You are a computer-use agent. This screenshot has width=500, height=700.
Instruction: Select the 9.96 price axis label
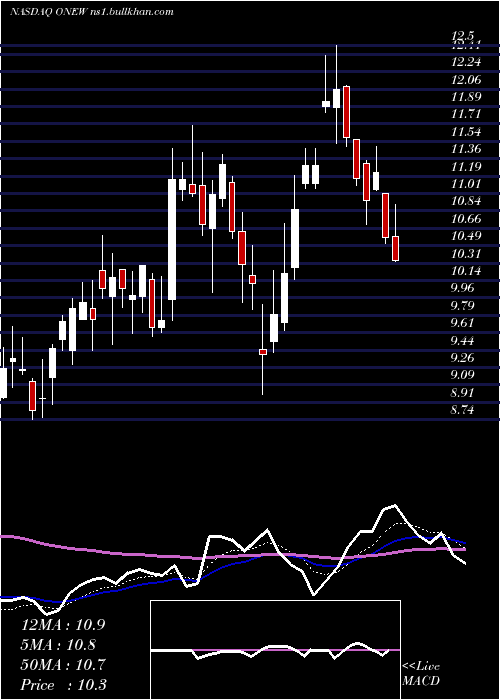[462, 288]
